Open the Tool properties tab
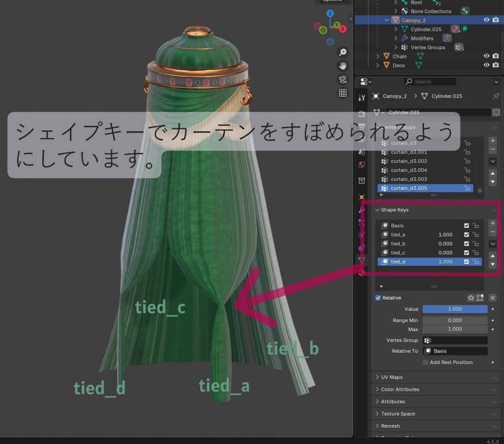The width and height of the screenshot is (504, 444). point(362,98)
